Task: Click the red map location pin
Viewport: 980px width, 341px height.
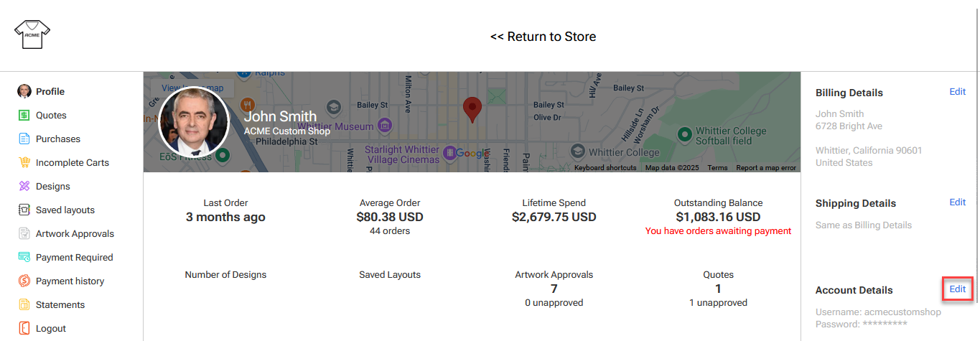Action: pyautogui.click(x=472, y=109)
